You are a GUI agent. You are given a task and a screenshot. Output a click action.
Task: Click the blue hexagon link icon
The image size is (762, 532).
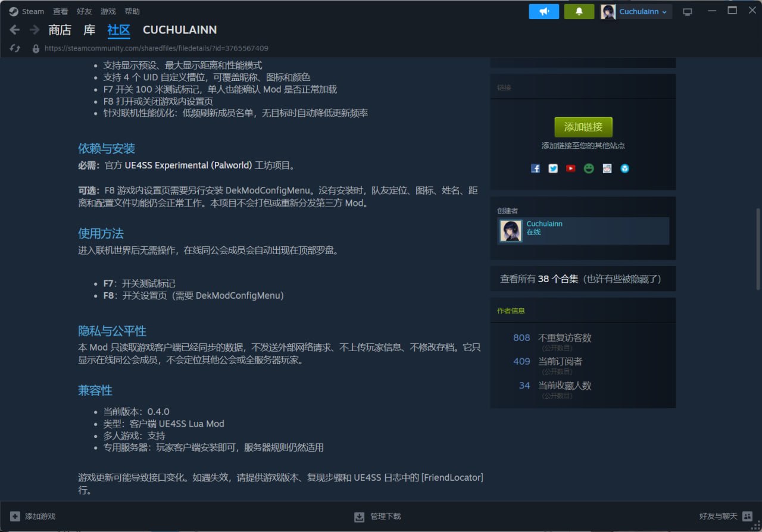[x=624, y=168]
